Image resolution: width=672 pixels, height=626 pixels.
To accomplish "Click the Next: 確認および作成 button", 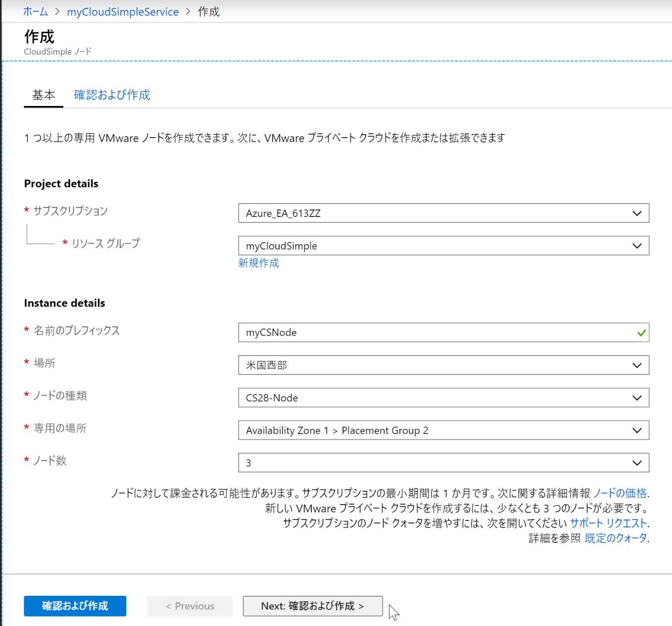I will pos(312,606).
